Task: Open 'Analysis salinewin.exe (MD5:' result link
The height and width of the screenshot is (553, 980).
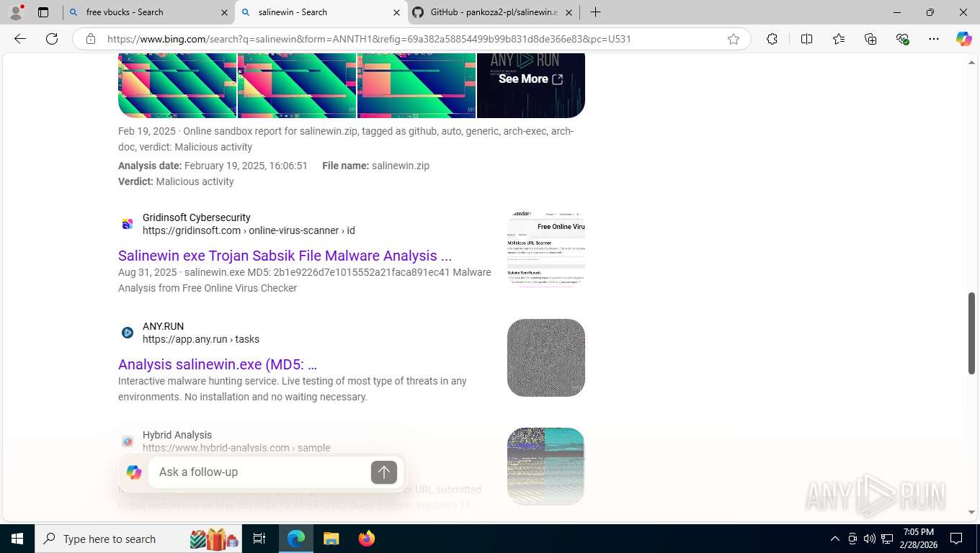Action: coord(218,364)
